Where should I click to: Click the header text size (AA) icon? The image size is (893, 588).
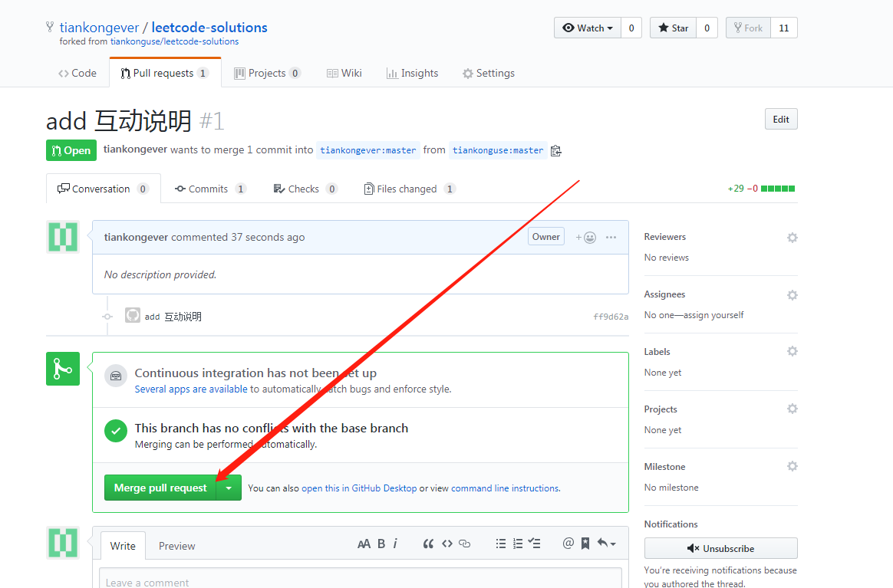point(364,544)
